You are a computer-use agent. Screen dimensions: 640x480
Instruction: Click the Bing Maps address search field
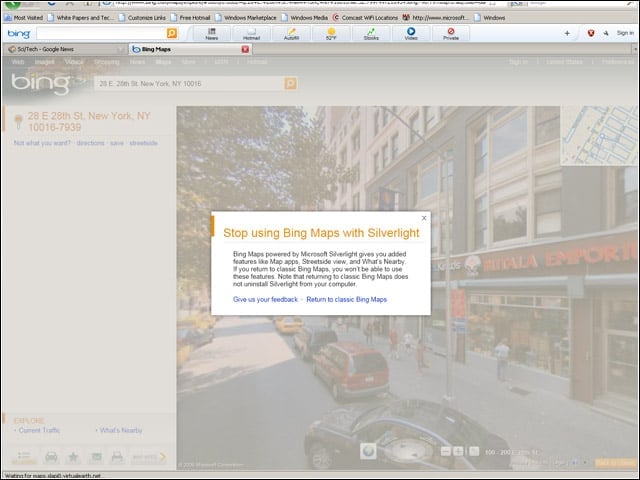190,84
